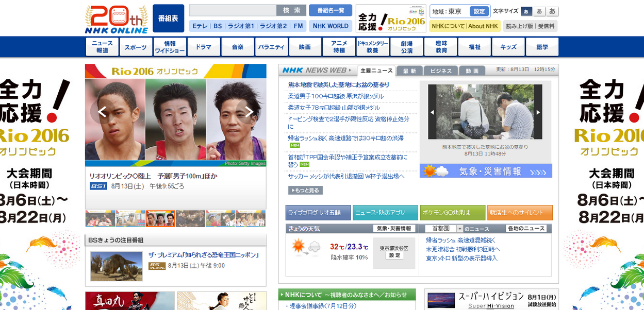Open the NHK WORLD link
The image size is (644, 310).
pyautogui.click(x=331, y=26)
